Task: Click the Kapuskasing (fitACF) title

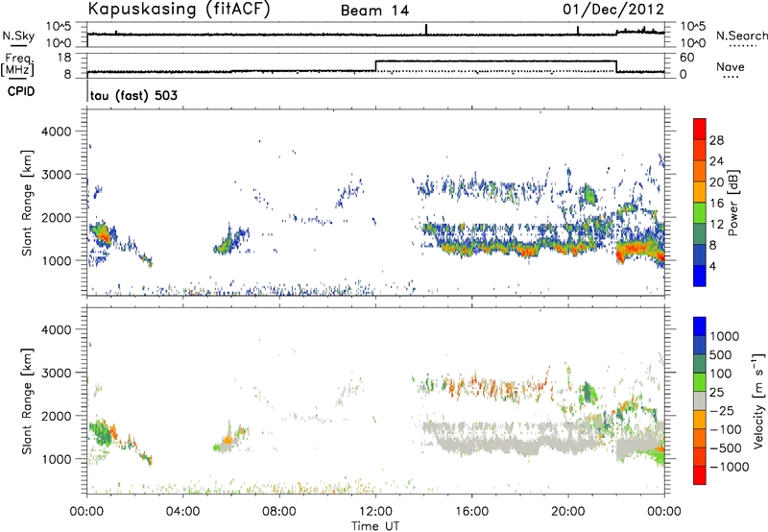Action: 179,9
